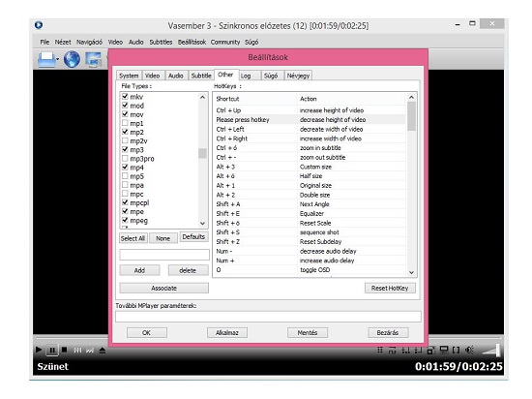Switch to the Audio tab in settings

pos(176,76)
